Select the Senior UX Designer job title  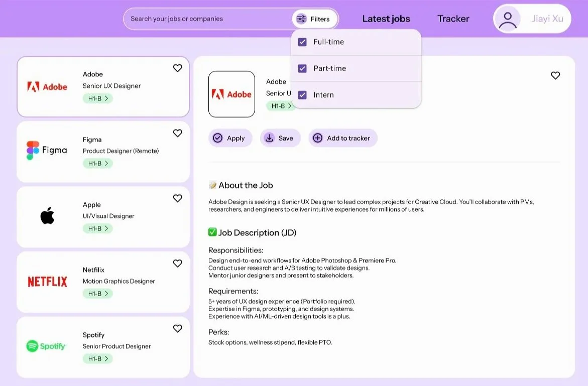click(x=112, y=86)
